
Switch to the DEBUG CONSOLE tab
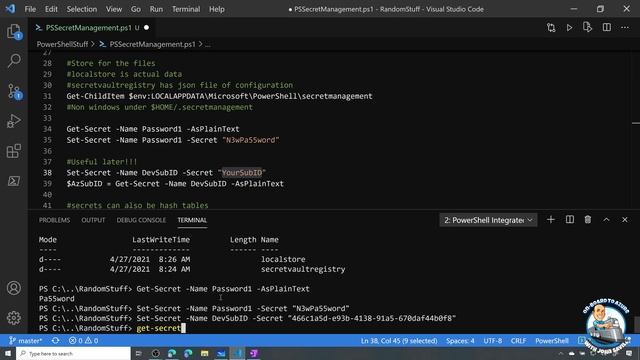click(141, 220)
